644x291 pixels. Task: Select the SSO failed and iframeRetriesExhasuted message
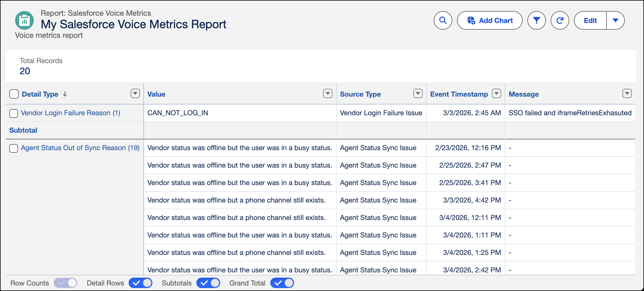click(x=570, y=113)
